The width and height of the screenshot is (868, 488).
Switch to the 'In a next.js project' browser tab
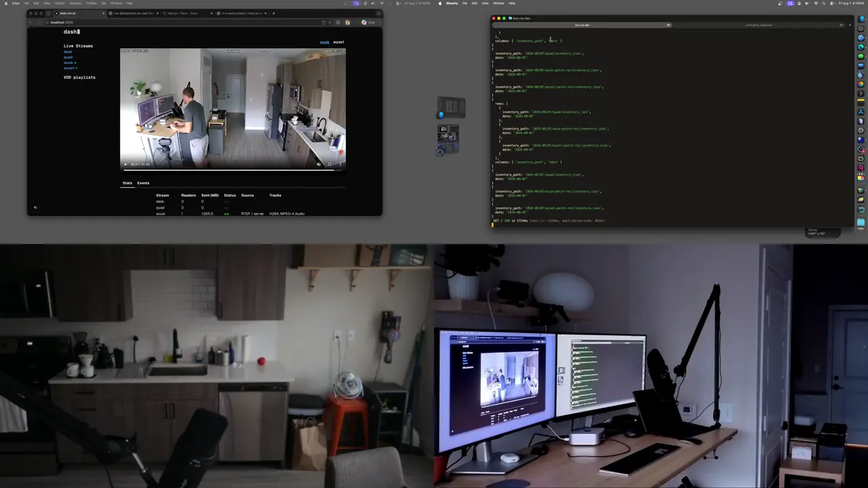click(x=240, y=13)
